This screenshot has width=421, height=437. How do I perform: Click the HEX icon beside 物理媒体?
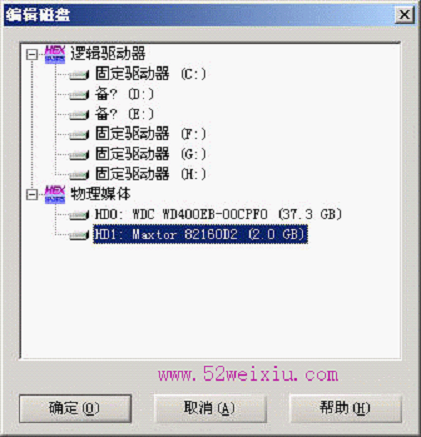tap(55, 194)
